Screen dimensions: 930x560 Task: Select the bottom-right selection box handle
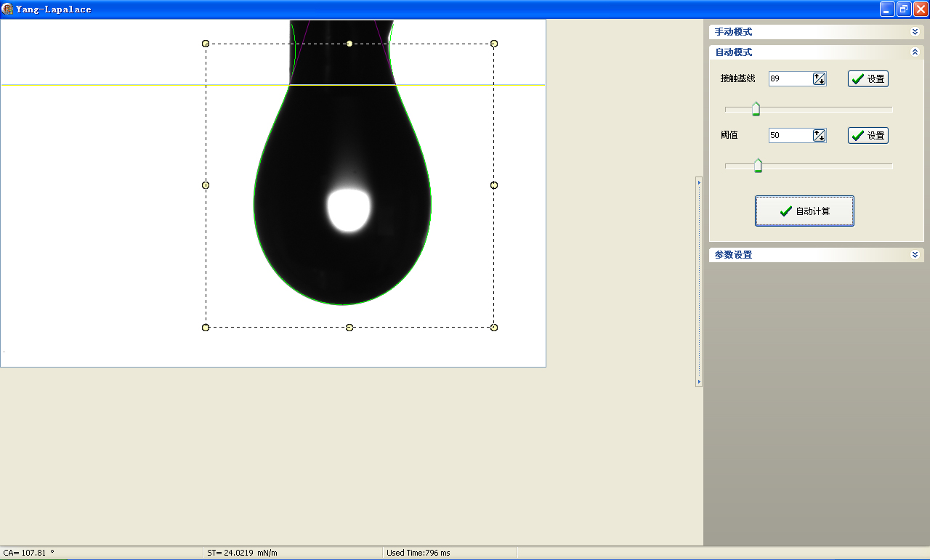click(x=494, y=328)
